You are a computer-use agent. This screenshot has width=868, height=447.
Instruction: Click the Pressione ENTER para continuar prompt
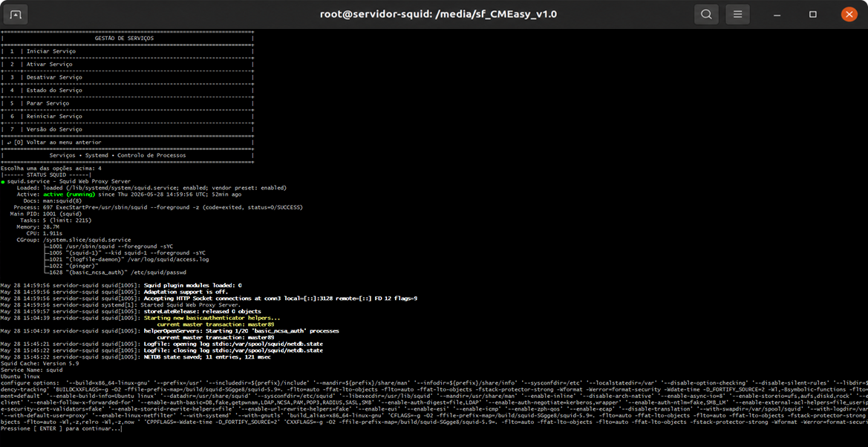[60, 428]
